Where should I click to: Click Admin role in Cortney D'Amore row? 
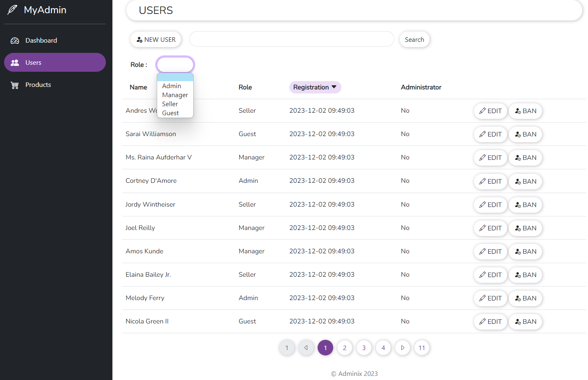(x=248, y=181)
